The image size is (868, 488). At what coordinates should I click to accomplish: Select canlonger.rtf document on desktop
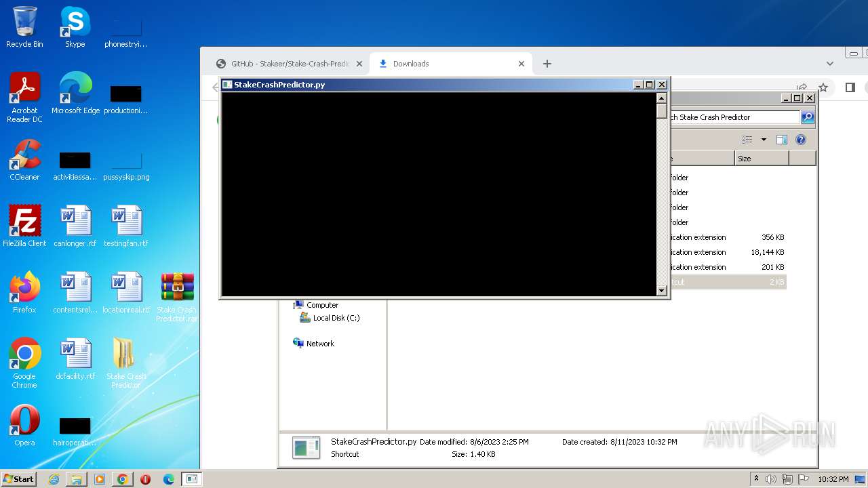pyautogui.click(x=75, y=226)
